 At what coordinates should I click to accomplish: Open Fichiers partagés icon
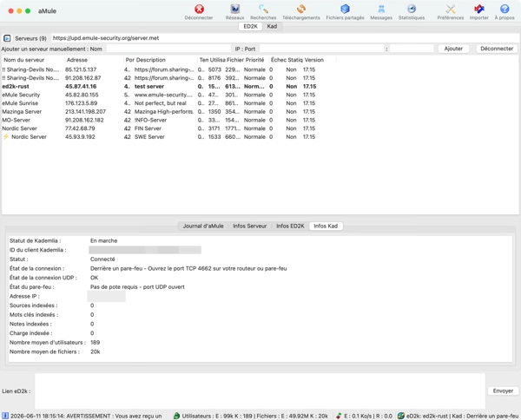pos(345,9)
